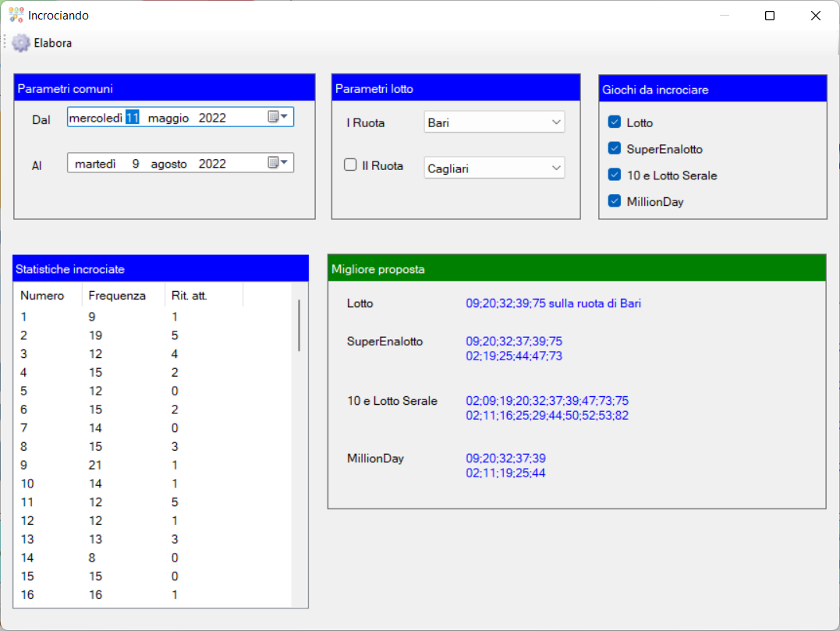Select the year 2022 in Dal date

(212, 118)
